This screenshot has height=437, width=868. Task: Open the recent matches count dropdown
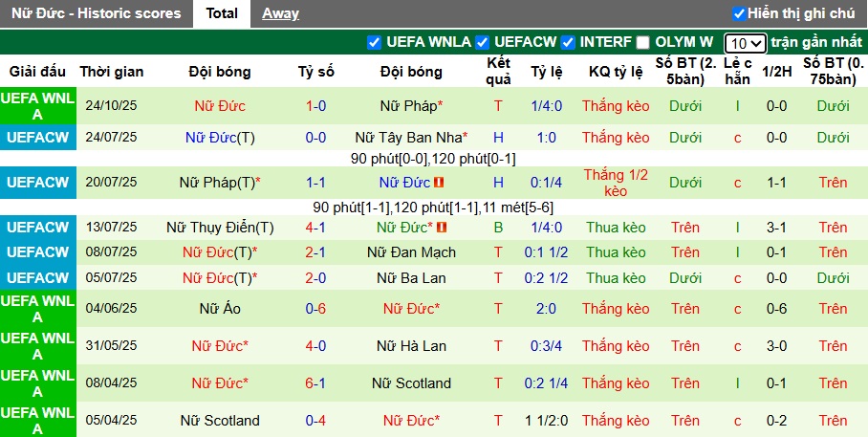tap(745, 43)
